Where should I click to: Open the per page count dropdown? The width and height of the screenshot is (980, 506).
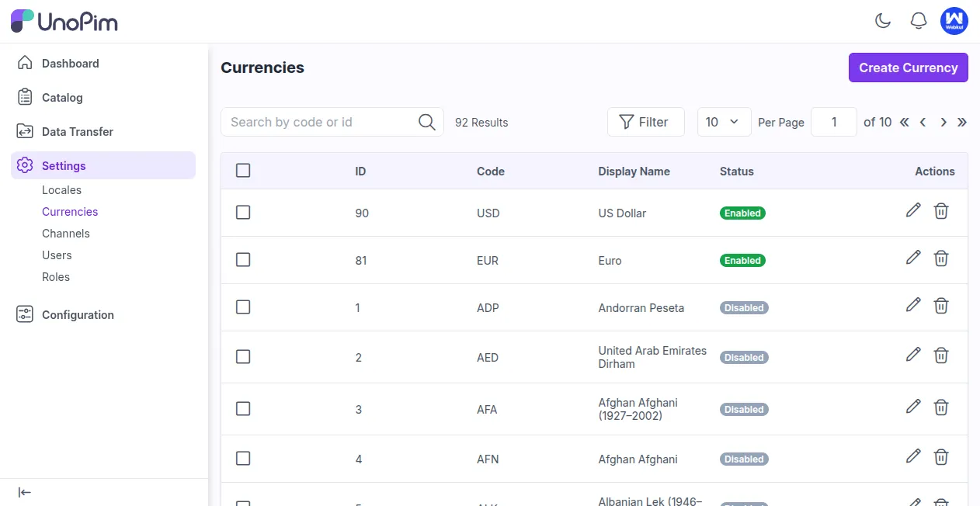click(x=724, y=122)
